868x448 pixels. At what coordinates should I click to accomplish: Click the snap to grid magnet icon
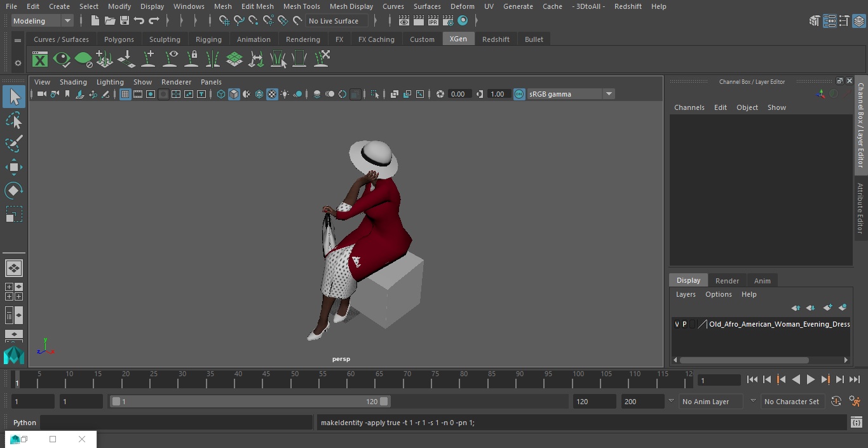pyautogui.click(x=224, y=21)
